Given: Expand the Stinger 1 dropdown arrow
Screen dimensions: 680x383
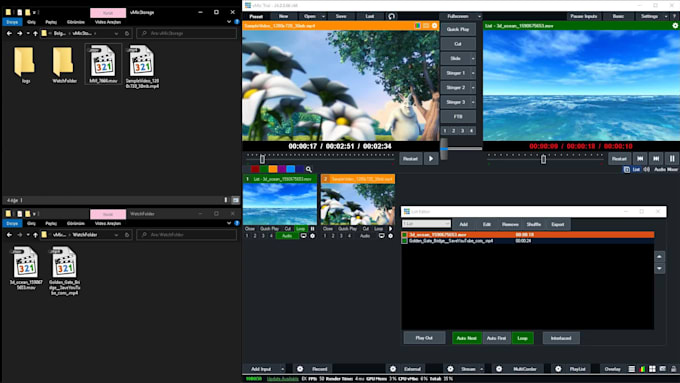Looking at the screenshot, I should 473,73.
